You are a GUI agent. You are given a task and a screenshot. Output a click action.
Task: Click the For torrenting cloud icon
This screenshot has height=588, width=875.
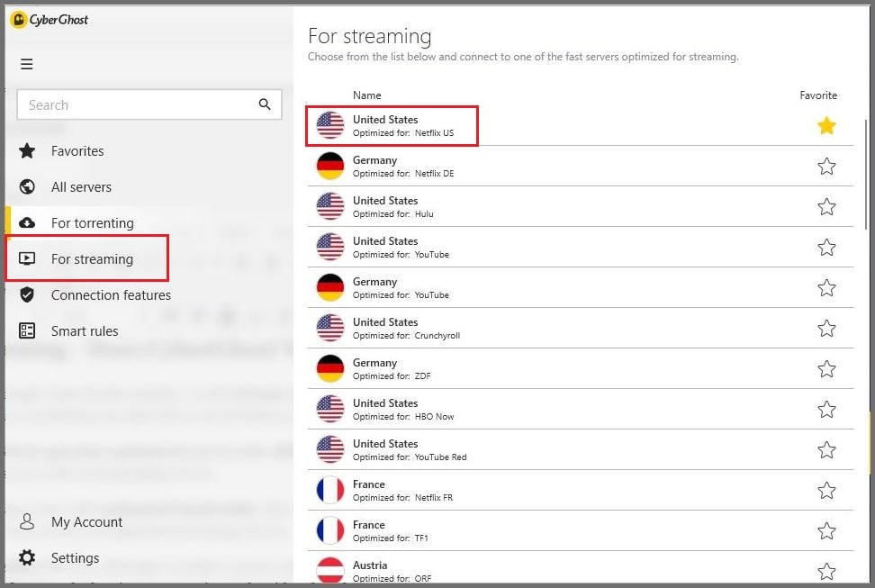point(27,222)
